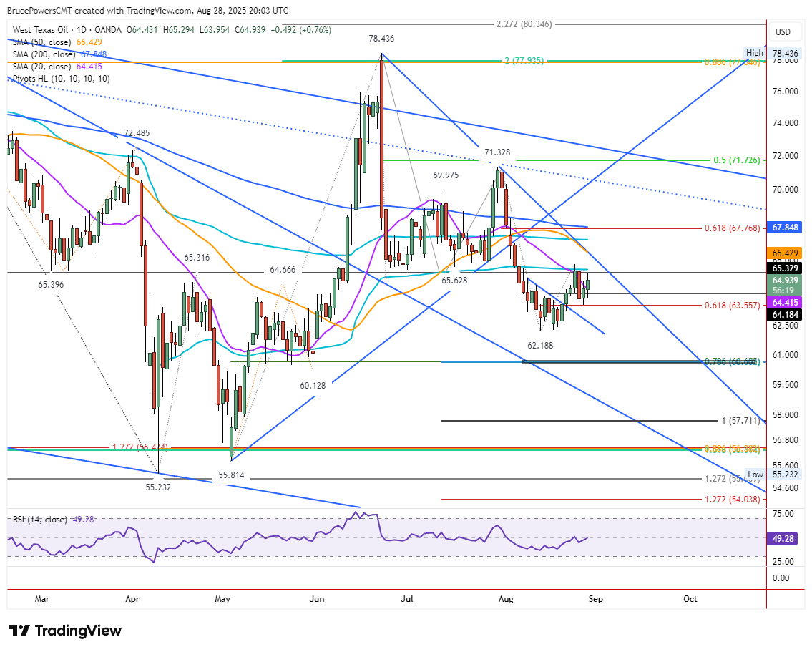Click the black 64.184 price axis tag

pos(785,314)
